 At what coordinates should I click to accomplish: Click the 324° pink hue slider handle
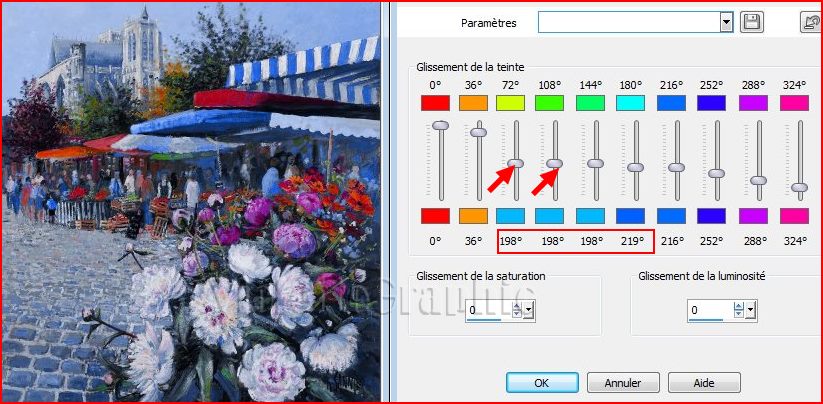pyautogui.click(x=799, y=186)
